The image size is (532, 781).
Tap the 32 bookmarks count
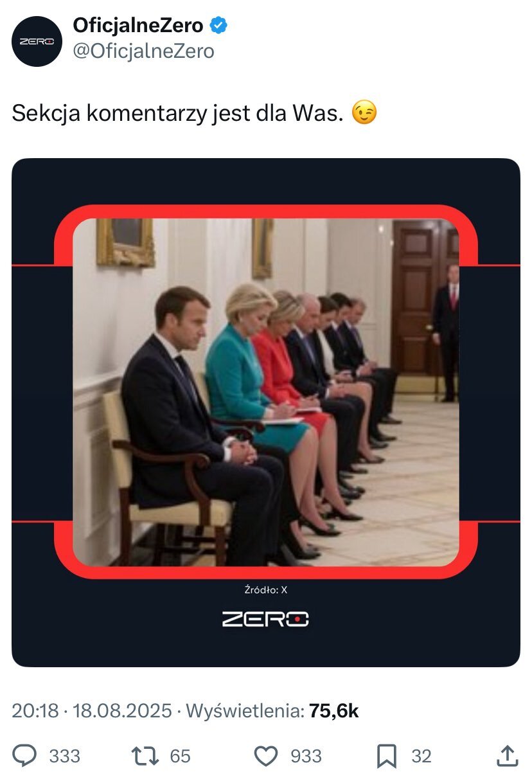click(x=421, y=756)
